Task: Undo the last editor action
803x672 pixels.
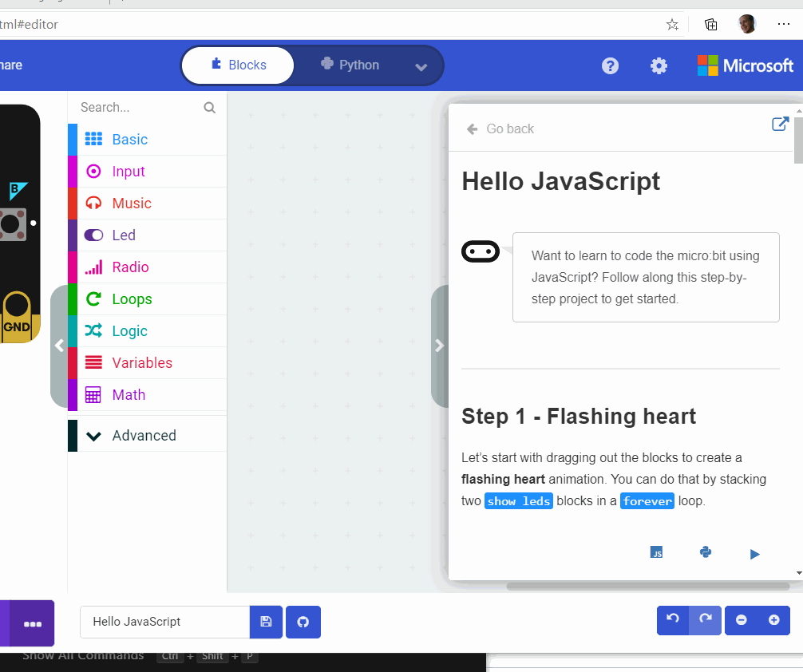Action: (673, 620)
